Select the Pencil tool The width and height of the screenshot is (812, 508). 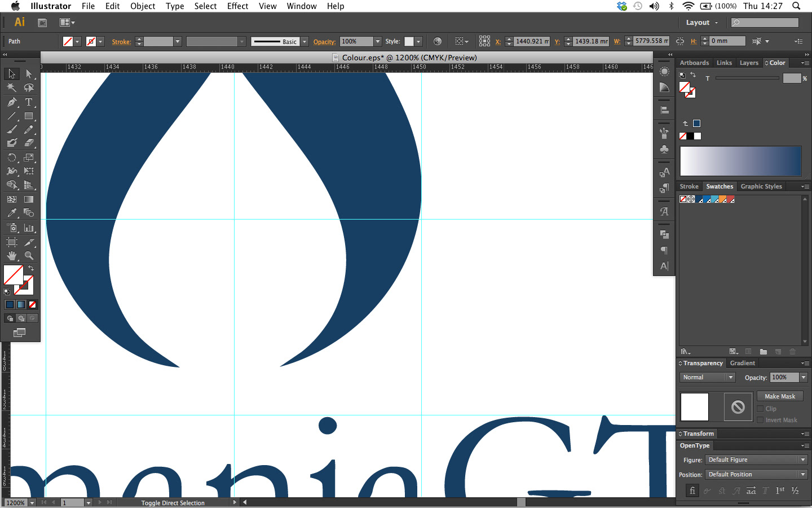click(29, 129)
